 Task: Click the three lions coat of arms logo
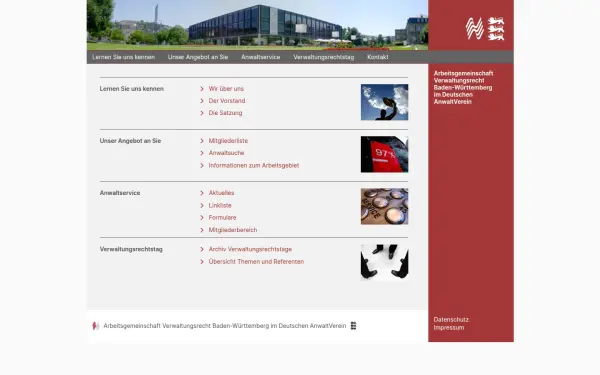pos(496,28)
